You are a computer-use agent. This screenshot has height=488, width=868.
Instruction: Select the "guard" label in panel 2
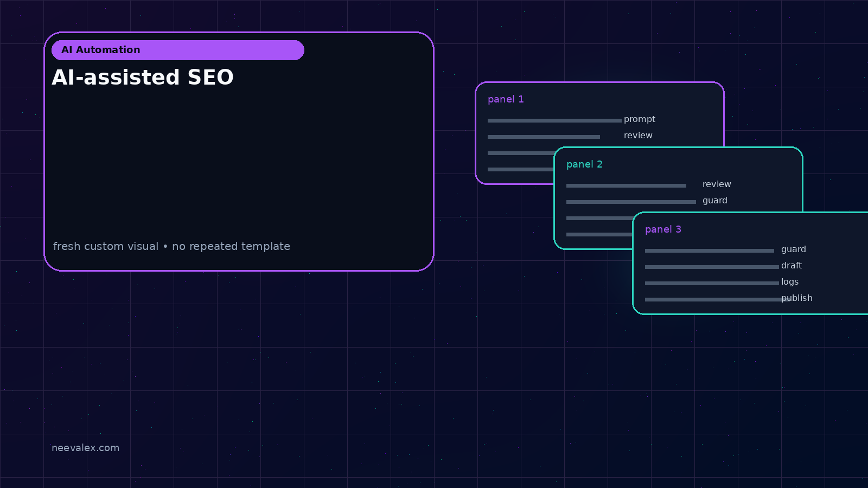tap(715, 201)
